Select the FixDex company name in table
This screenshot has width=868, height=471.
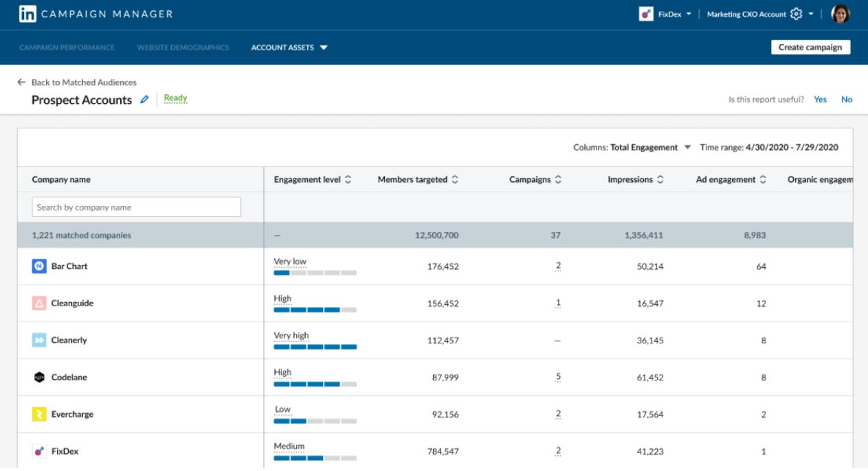(x=65, y=452)
